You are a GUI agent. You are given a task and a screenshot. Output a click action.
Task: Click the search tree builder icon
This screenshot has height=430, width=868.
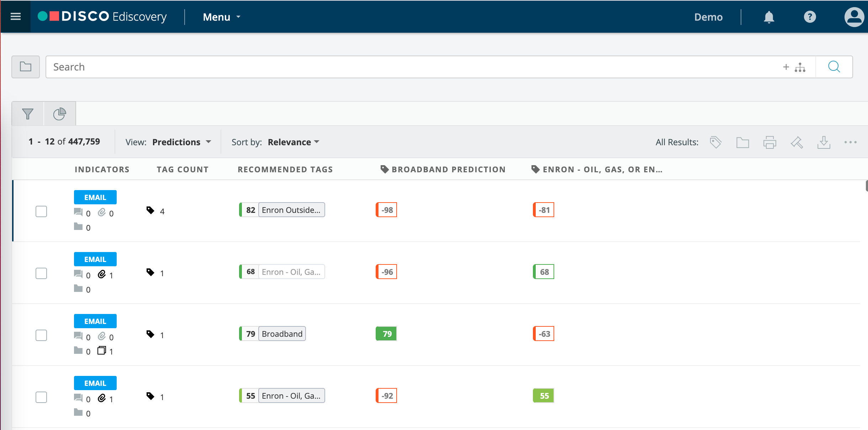tap(800, 67)
